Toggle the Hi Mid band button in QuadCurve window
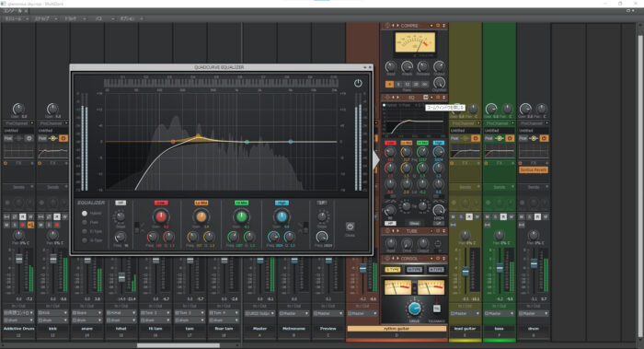This screenshot has height=349, width=644. pos(241,203)
